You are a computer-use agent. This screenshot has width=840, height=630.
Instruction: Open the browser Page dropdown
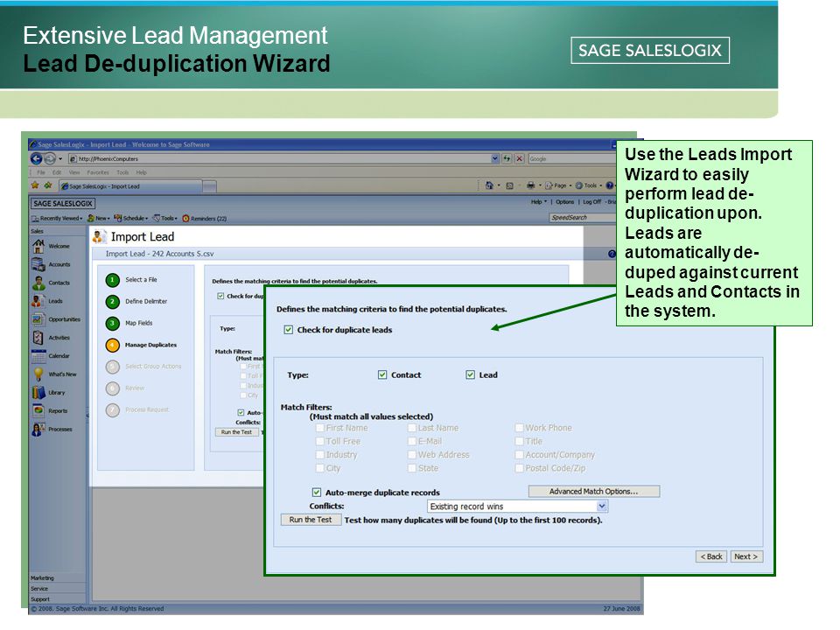pos(558,185)
